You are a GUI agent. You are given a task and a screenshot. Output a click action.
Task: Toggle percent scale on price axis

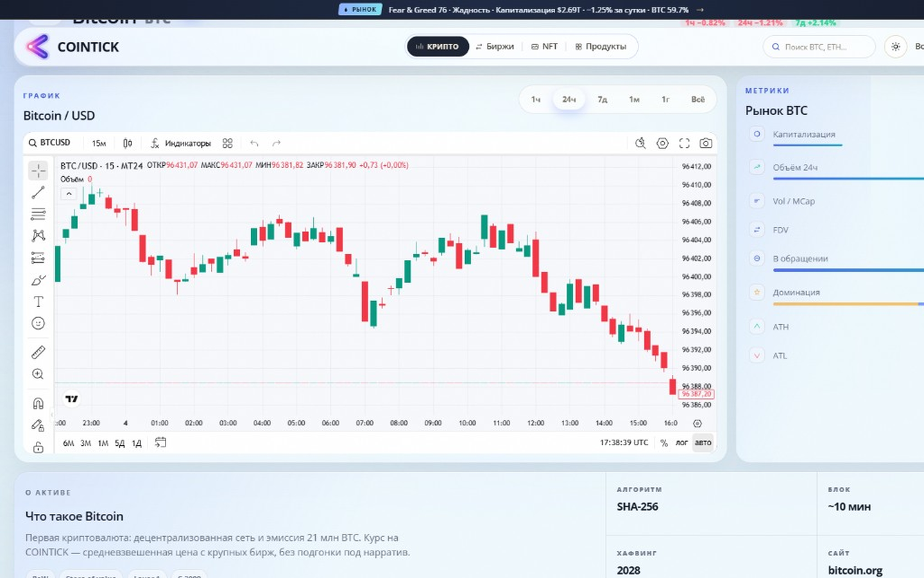point(664,442)
